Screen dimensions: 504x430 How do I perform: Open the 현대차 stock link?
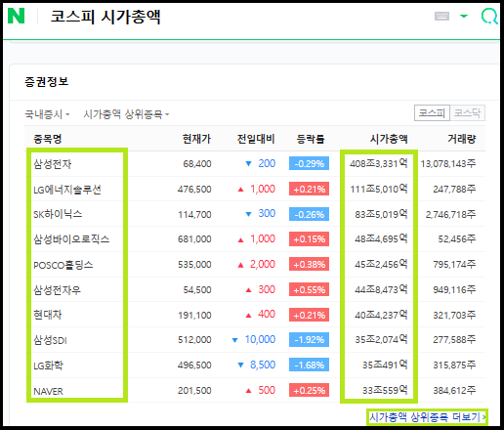click(48, 315)
